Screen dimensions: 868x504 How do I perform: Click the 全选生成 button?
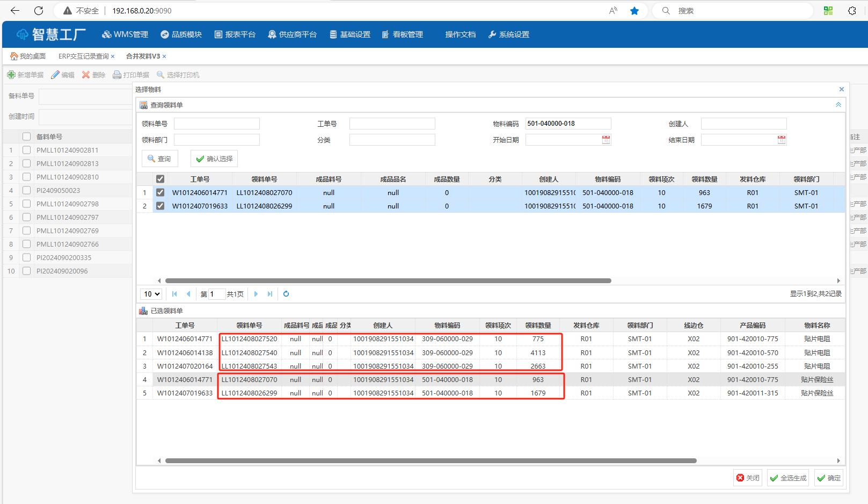(787, 478)
